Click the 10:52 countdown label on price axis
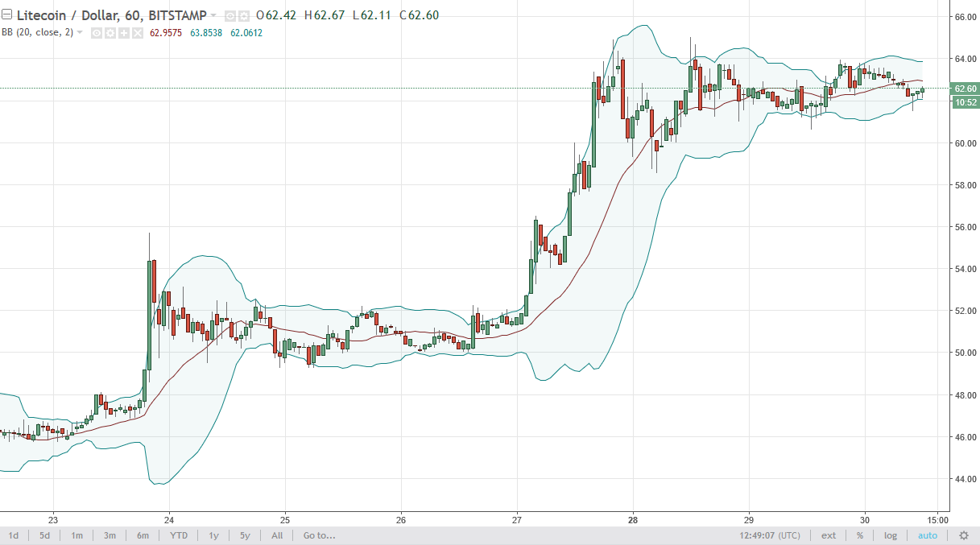The image size is (980, 545). pyautogui.click(x=965, y=102)
